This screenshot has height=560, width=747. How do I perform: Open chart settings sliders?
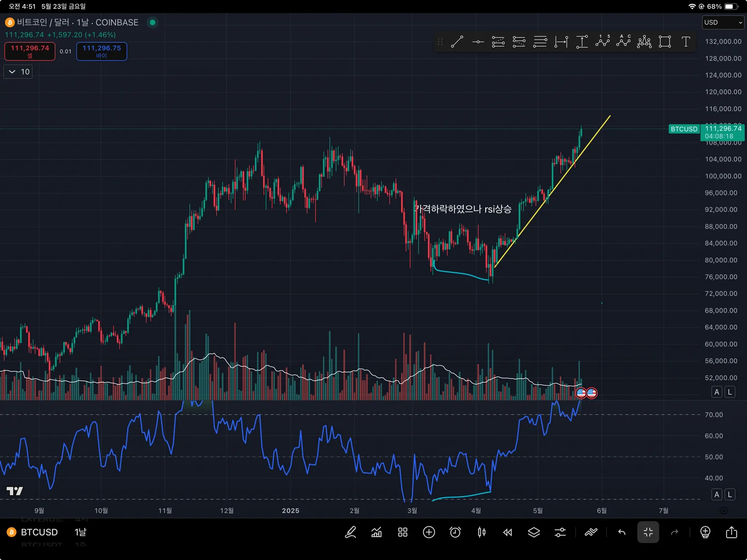pyautogui.click(x=560, y=532)
